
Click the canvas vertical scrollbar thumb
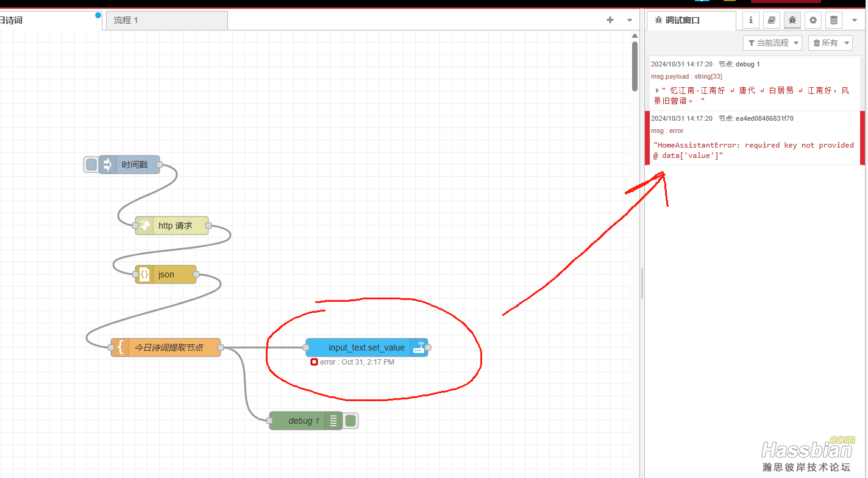tap(635, 66)
